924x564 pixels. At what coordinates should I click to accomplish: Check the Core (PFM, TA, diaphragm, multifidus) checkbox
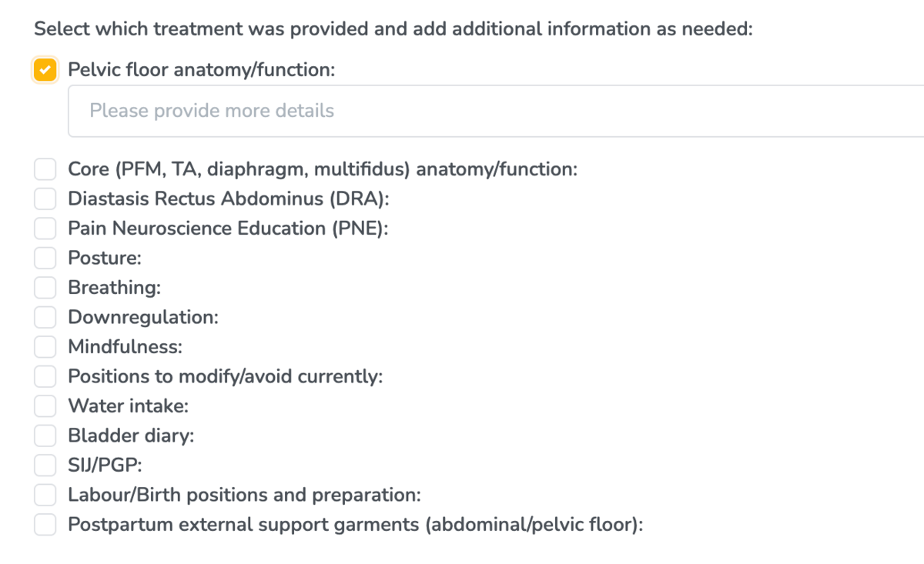pyautogui.click(x=44, y=169)
